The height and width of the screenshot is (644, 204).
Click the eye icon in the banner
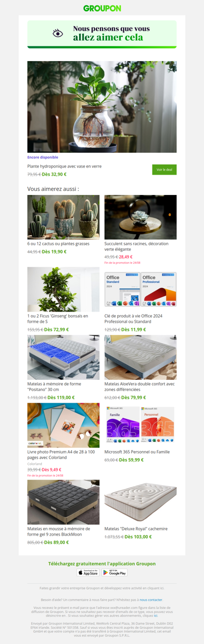[x=58, y=34]
